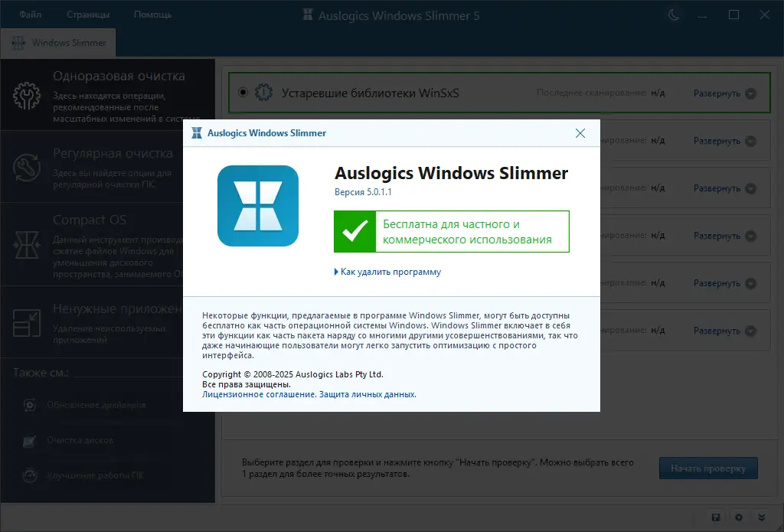Expand the 'Устаревшие библиотеки WinSxS' row with Развернуть
Screen dimensions: 784x532
(724, 93)
